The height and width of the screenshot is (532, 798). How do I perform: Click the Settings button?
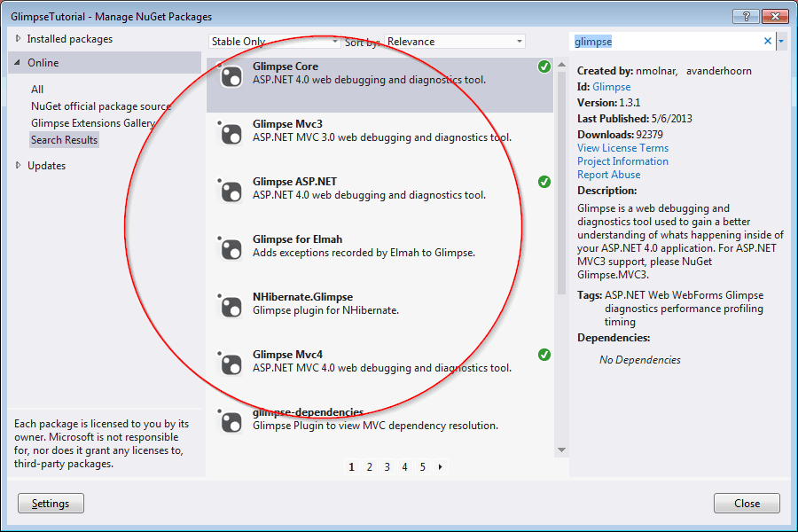(x=51, y=504)
